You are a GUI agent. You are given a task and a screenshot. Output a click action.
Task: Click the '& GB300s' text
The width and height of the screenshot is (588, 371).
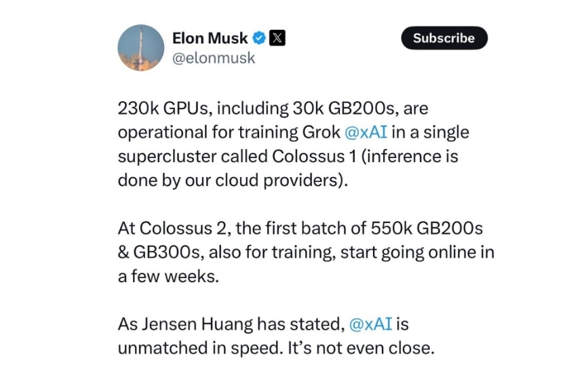(161, 252)
